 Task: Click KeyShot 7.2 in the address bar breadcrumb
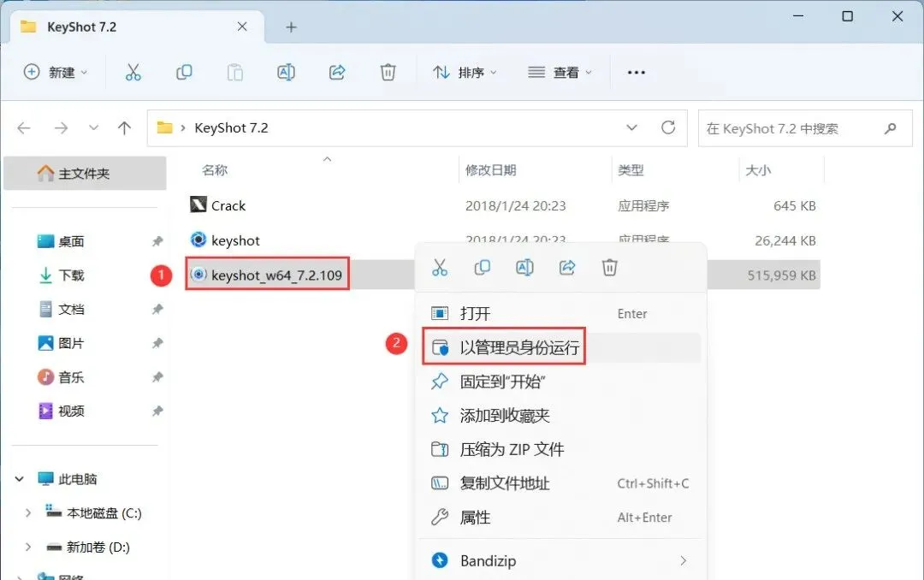[231, 128]
